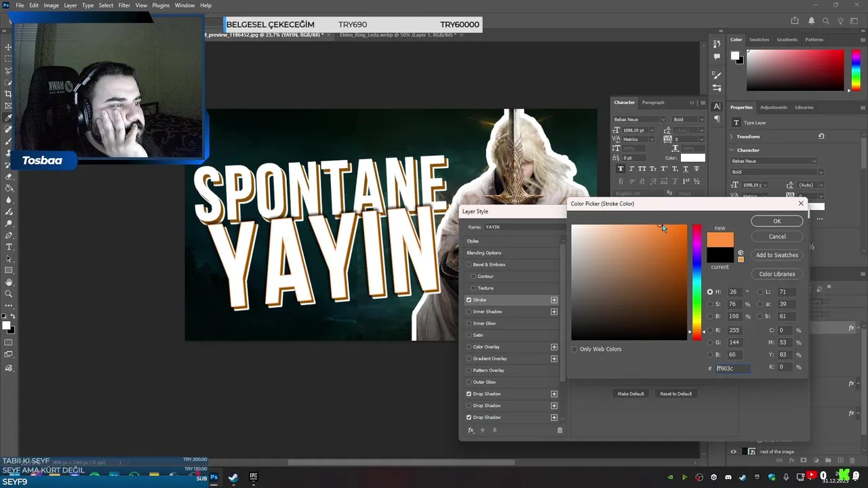Add another Inner Shadow with plus icon
This screenshot has height=488, width=868.
[554, 312]
